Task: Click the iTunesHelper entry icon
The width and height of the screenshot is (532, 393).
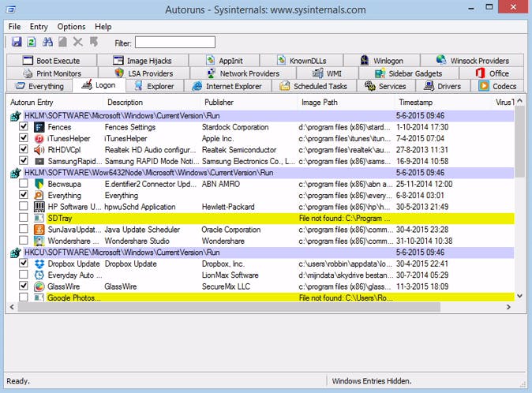Action: pos(38,138)
